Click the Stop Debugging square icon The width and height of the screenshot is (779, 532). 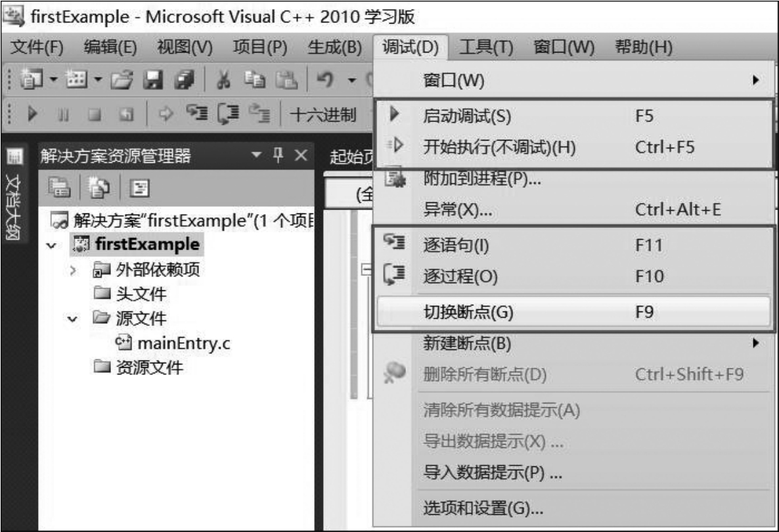click(94, 115)
